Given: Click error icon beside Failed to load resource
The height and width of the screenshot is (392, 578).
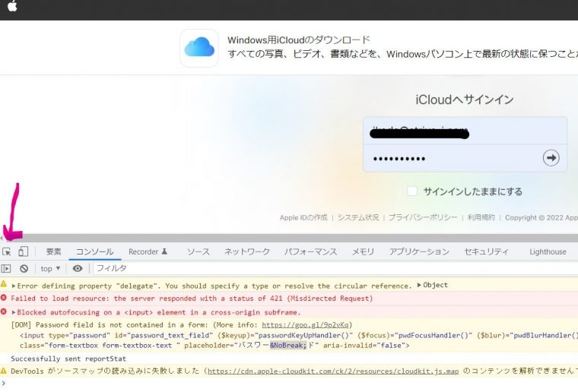Looking at the screenshot, I should [x=4, y=297].
